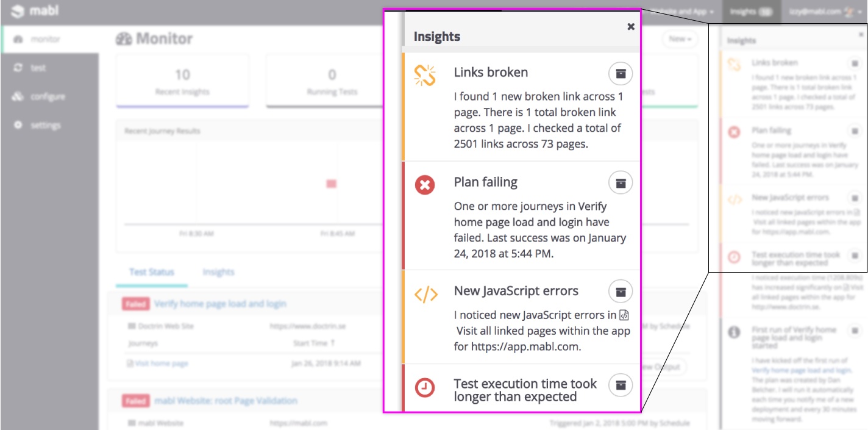Screen dimensions: 868x430
Task: Archive the New JavaScript errors insight
Action: tap(621, 292)
